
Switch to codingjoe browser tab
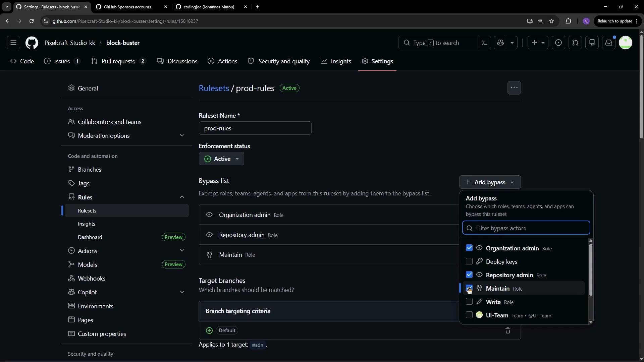[x=211, y=7]
